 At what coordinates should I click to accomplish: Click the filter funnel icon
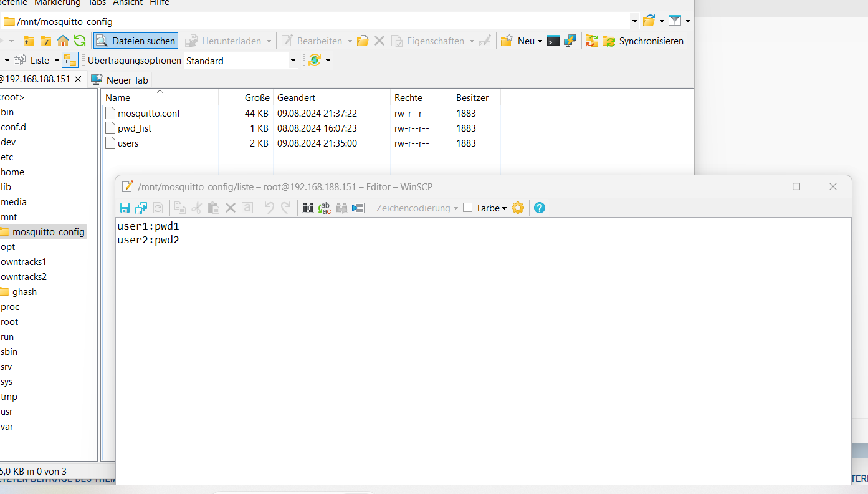pos(675,21)
